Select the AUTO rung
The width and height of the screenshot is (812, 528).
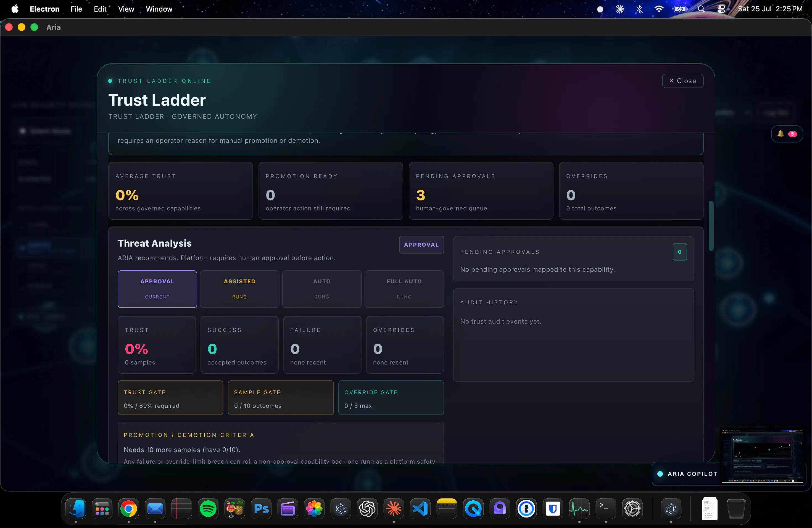tap(322, 289)
